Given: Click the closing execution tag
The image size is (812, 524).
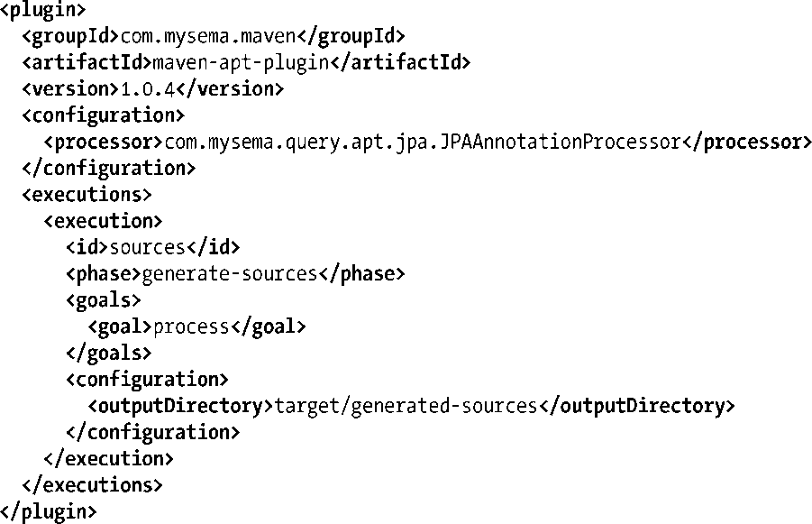Looking at the screenshot, I should (108, 458).
